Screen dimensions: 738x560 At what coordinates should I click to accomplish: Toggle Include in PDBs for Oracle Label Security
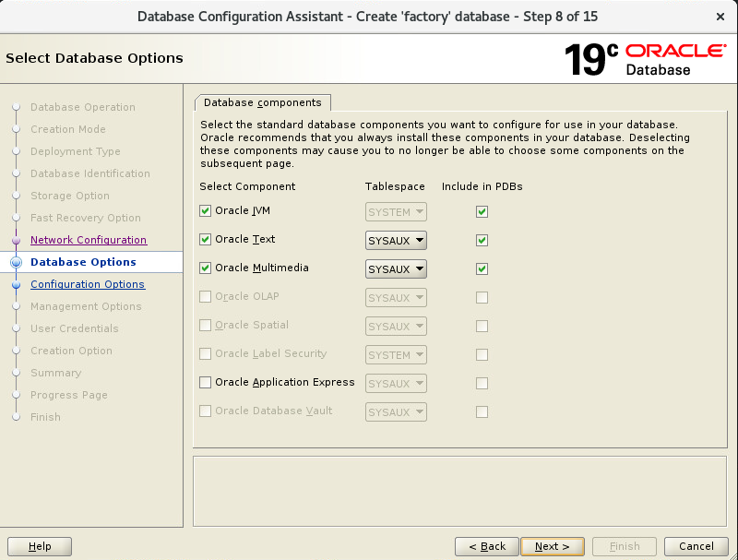[x=482, y=355]
